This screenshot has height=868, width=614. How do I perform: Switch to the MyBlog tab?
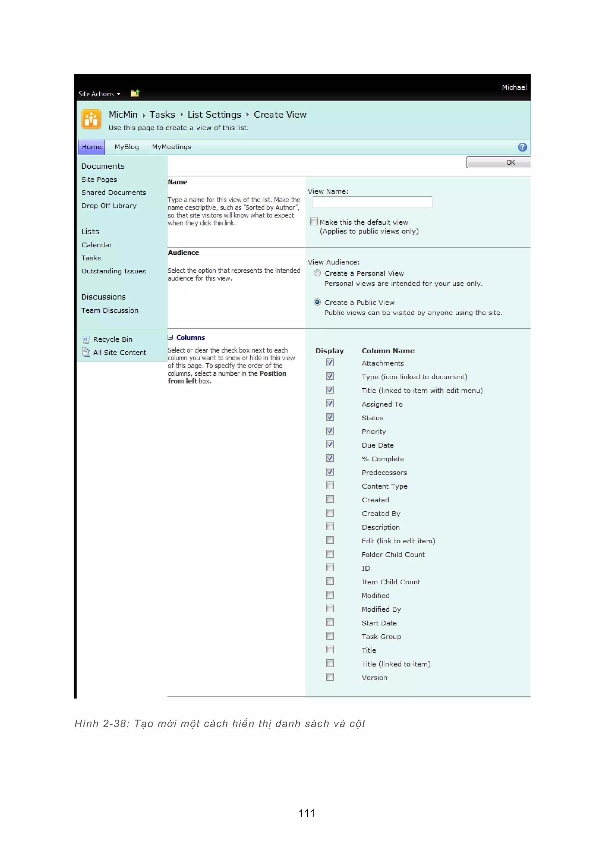coord(127,147)
